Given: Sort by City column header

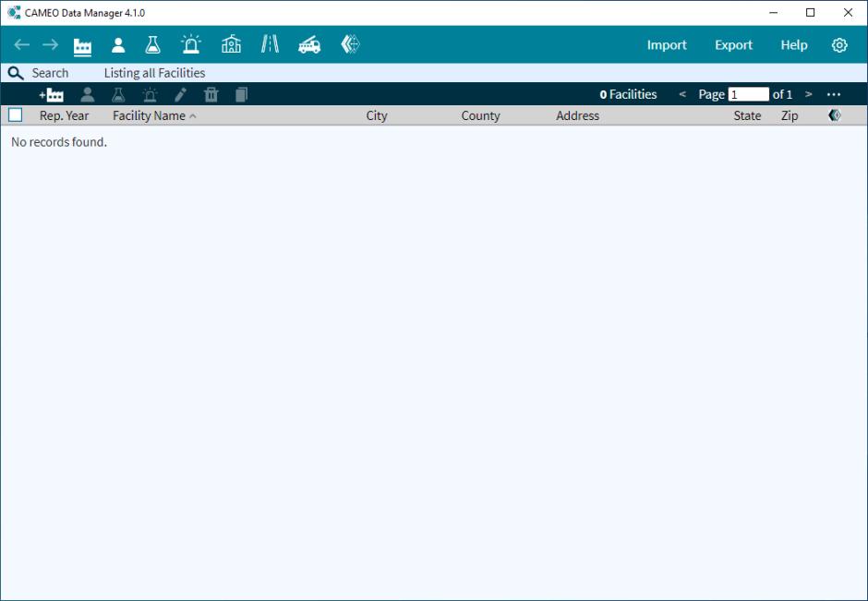Looking at the screenshot, I should point(377,115).
